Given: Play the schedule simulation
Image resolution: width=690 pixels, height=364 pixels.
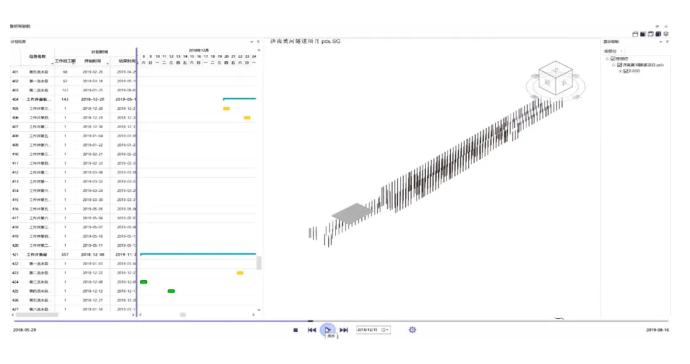Looking at the screenshot, I should click(x=327, y=330).
